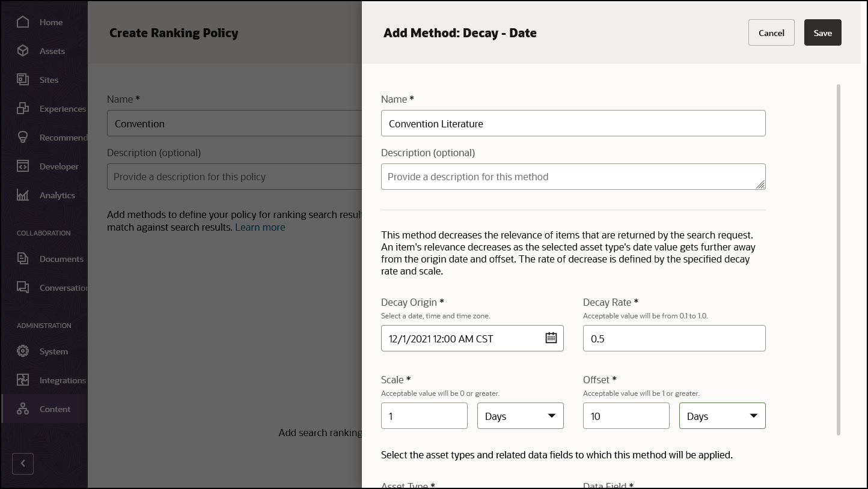The image size is (868, 489).
Task: Open the Decay Origin calendar picker
Action: coord(551,338)
